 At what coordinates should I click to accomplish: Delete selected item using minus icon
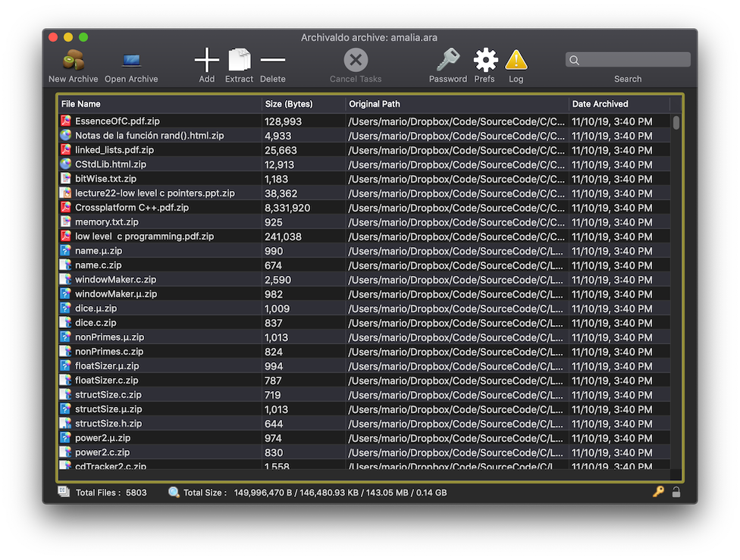(x=273, y=60)
